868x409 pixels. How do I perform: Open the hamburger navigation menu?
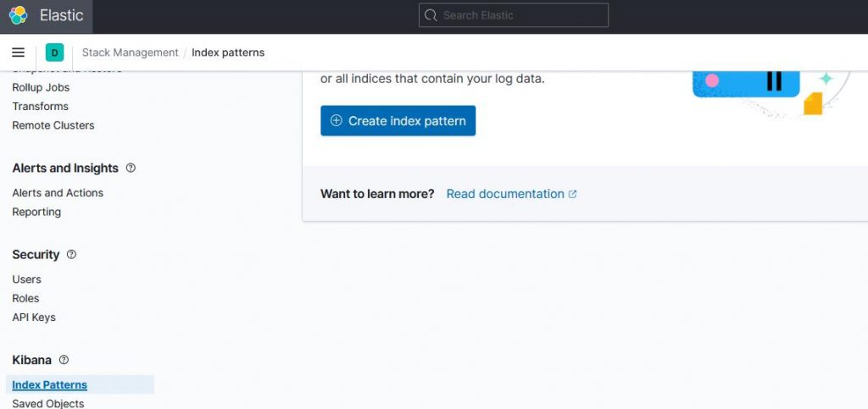click(x=19, y=53)
